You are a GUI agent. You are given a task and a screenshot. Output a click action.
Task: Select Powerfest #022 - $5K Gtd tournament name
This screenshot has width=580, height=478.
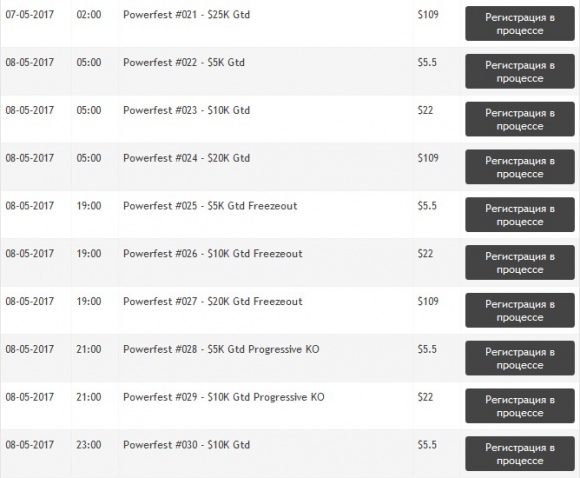coord(184,63)
